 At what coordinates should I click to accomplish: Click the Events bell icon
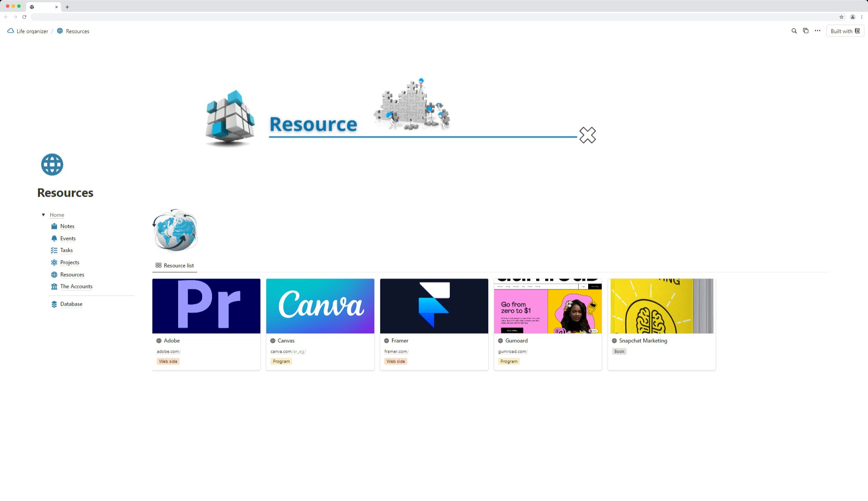coord(54,238)
